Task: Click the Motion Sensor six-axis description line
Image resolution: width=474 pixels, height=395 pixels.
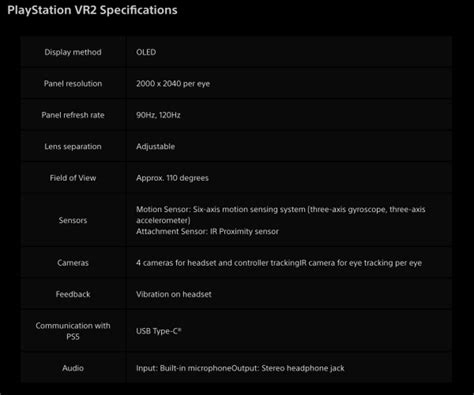Action: click(281, 215)
